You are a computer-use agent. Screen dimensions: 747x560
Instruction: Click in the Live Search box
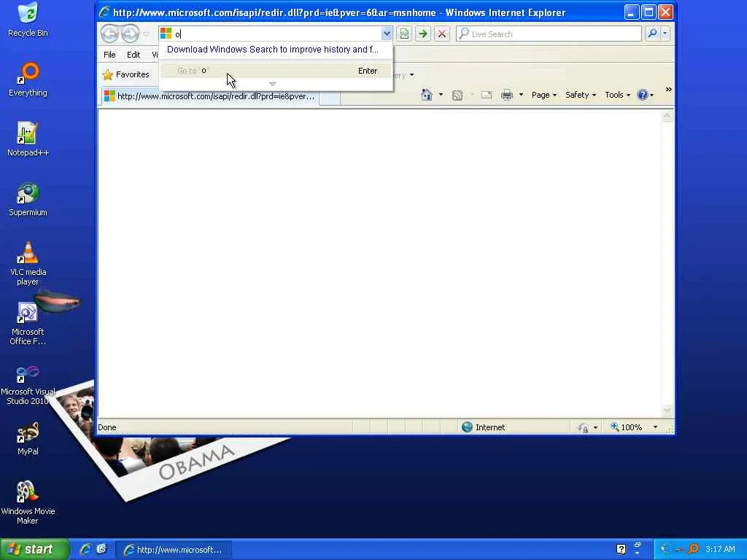[549, 34]
